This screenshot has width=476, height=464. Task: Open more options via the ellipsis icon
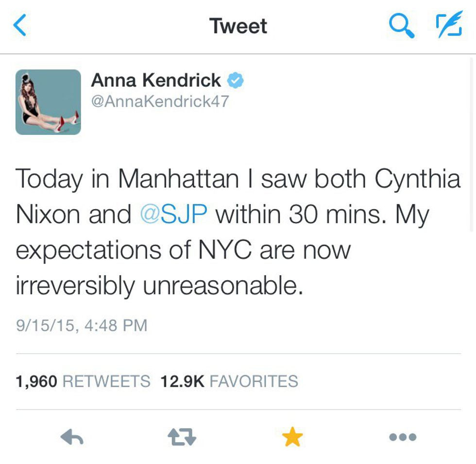point(403,437)
